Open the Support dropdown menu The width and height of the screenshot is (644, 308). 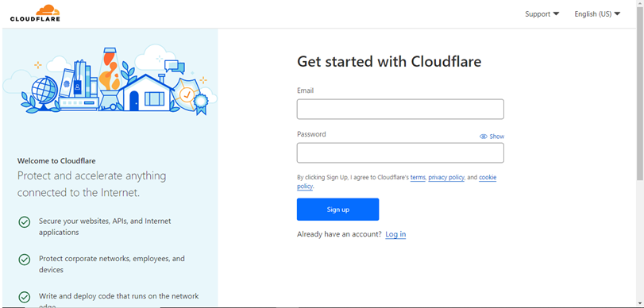click(542, 14)
